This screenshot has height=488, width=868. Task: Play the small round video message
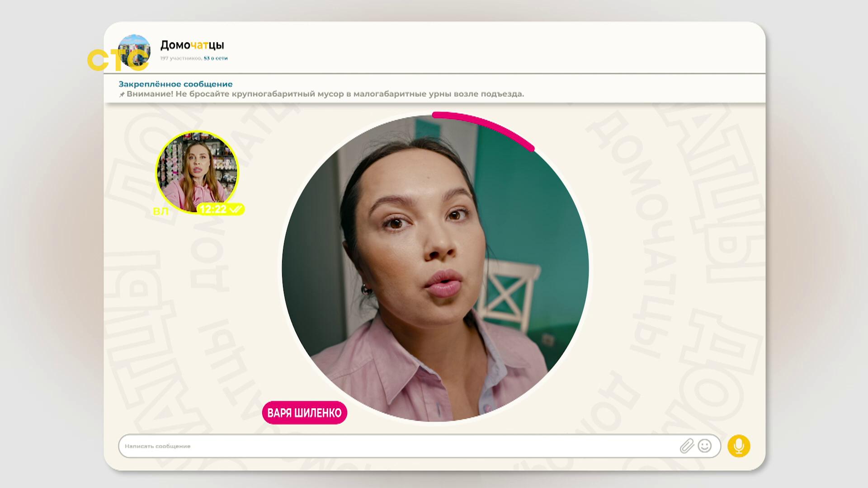pos(197,171)
